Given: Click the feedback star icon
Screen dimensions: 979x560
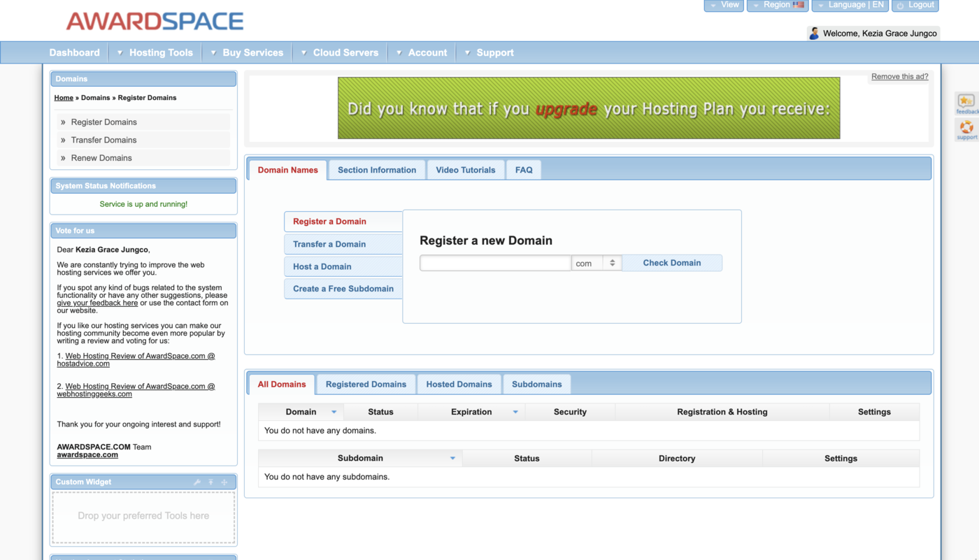Looking at the screenshot, I should click(966, 101).
